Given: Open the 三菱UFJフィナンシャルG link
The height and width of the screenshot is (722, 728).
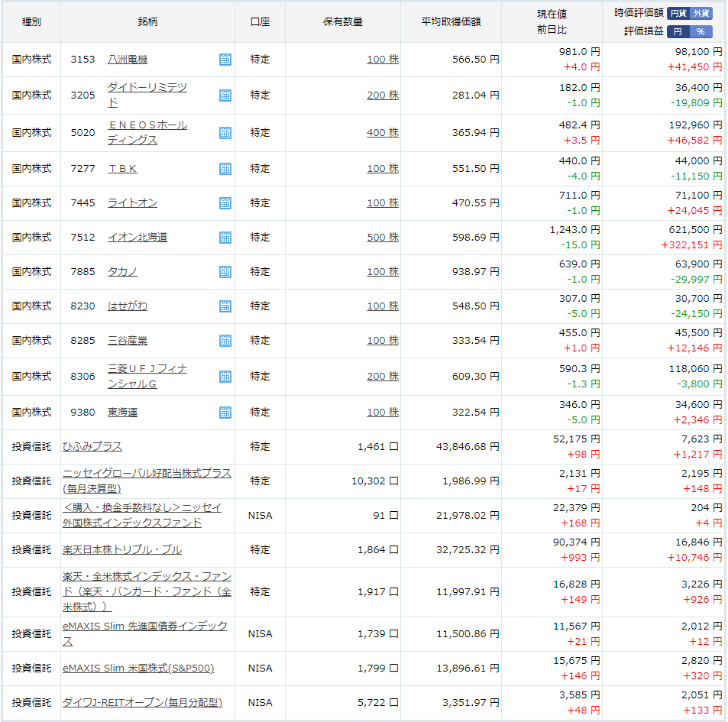Looking at the screenshot, I should click(x=147, y=376).
